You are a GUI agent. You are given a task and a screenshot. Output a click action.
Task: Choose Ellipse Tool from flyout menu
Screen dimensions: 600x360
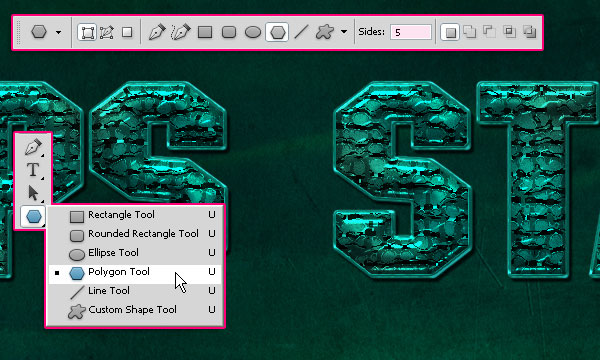pos(135,253)
